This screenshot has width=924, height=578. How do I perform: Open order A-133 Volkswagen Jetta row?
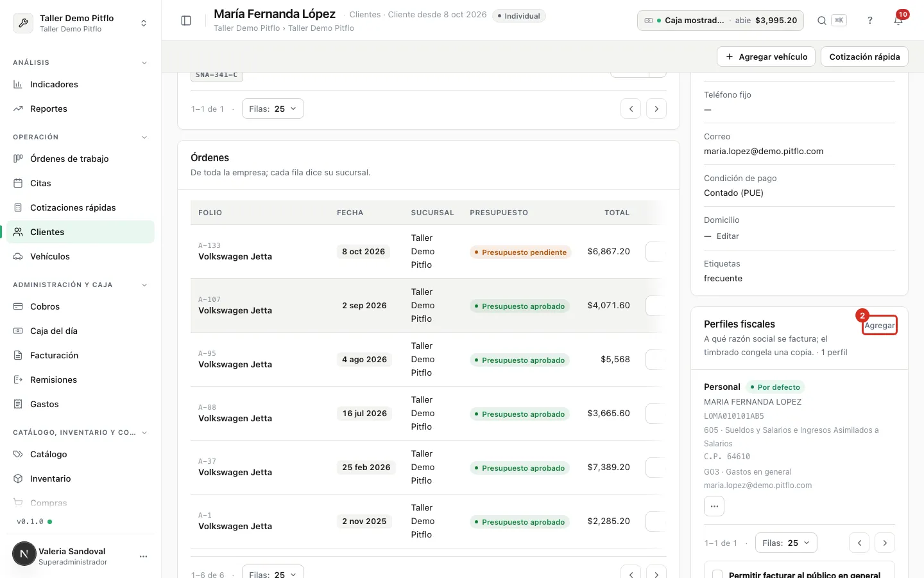coord(428,251)
